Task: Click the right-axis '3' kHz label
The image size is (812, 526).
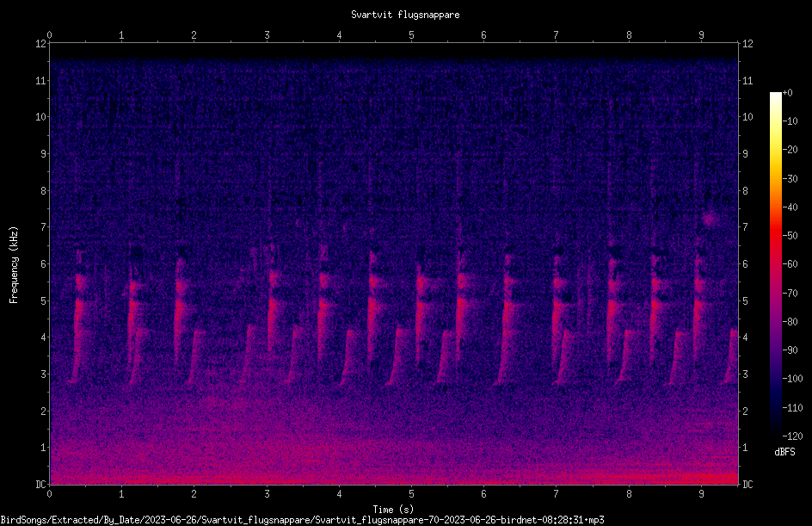Action: click(745, 374)
